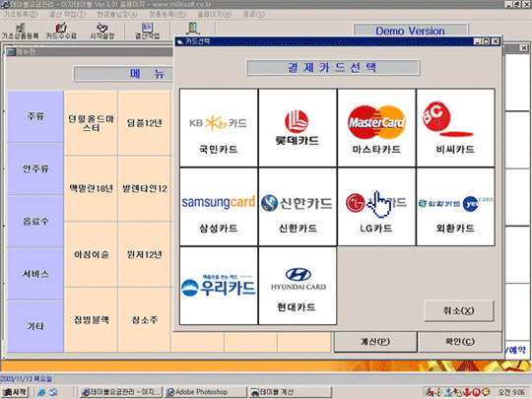Screen dimensions: 532x399
Task: Close the 카드선택 dialog window
Action: [x=496, y=41]
